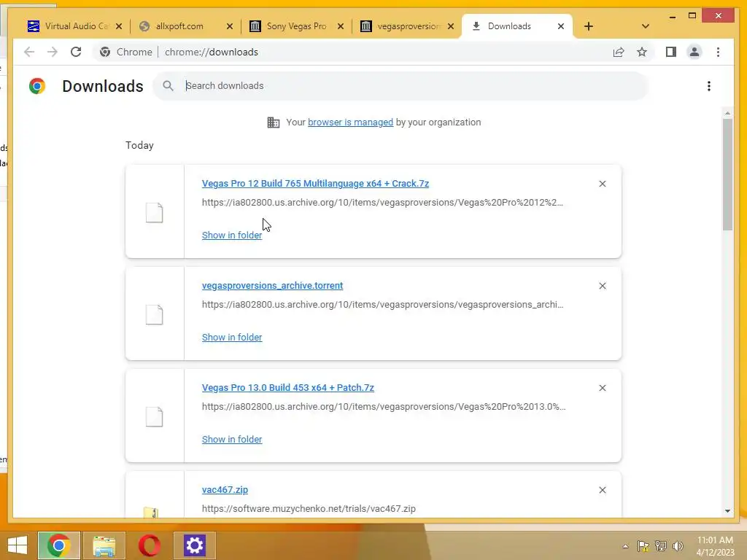Open a new tab with plus button

coord(589,26)
